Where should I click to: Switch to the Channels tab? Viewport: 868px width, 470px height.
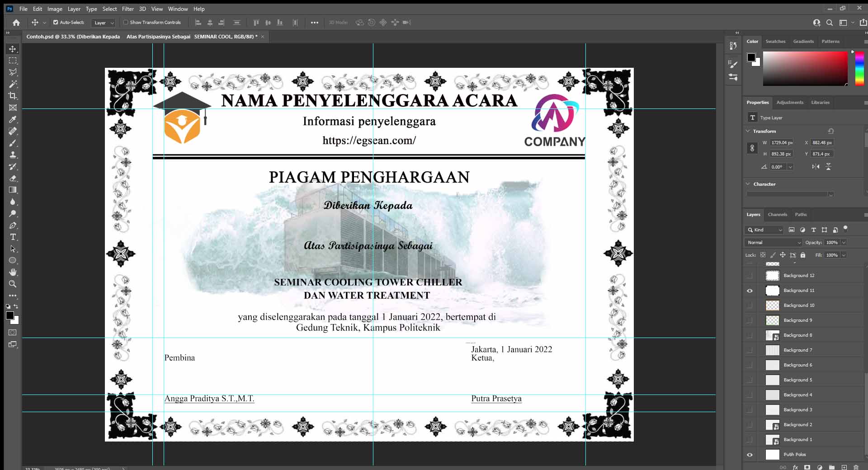[777, 215]
